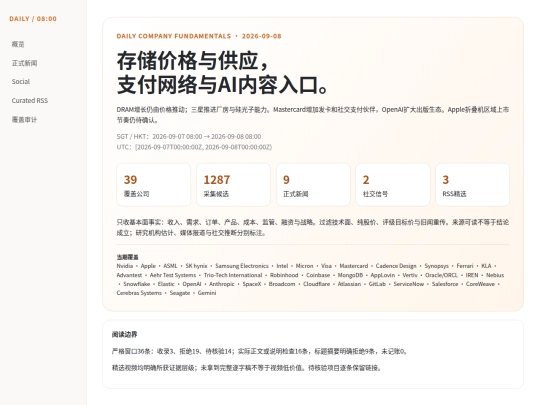Click OpenAI in the coverage list

tap(191, 284)
